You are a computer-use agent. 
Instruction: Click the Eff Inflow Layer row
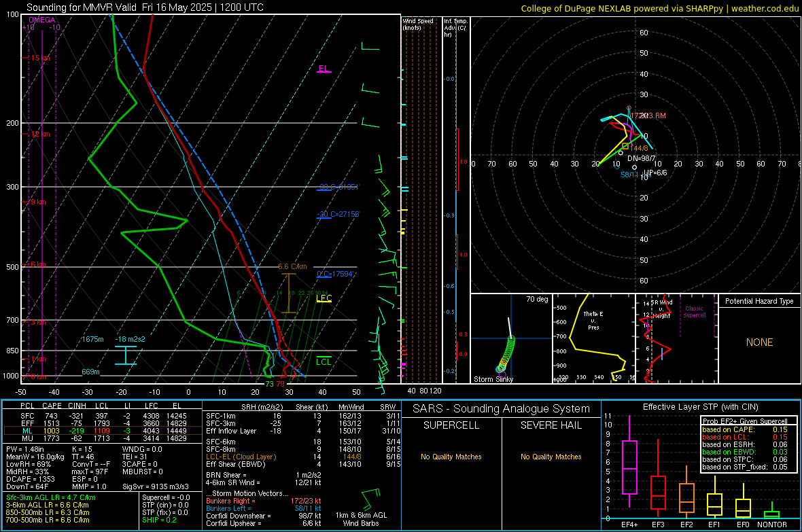tap(303, 431)
